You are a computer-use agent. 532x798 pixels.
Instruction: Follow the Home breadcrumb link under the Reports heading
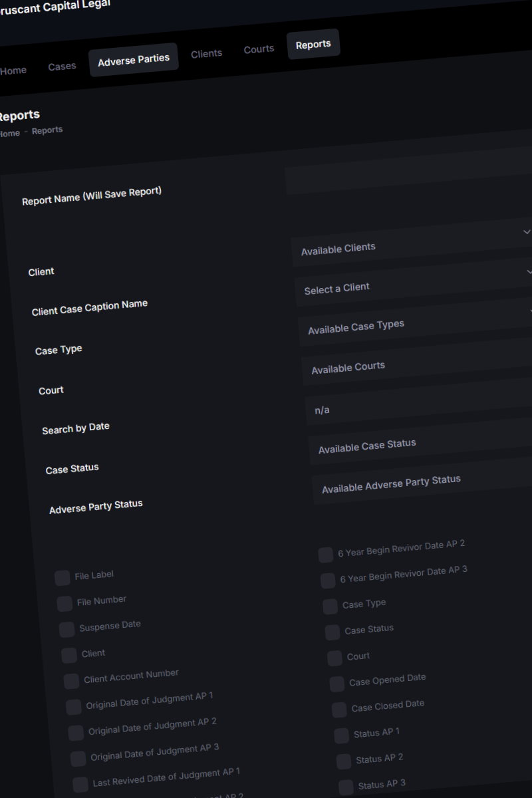pos(9,133)
